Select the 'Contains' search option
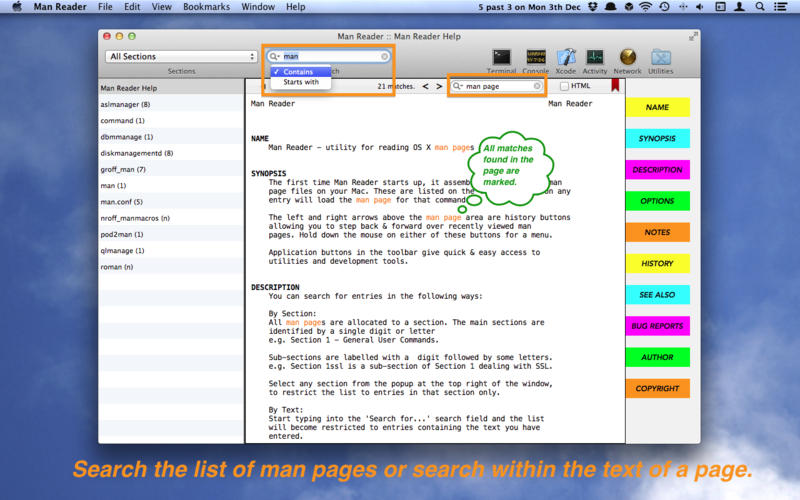800x500 pixels. pos(298,72)
